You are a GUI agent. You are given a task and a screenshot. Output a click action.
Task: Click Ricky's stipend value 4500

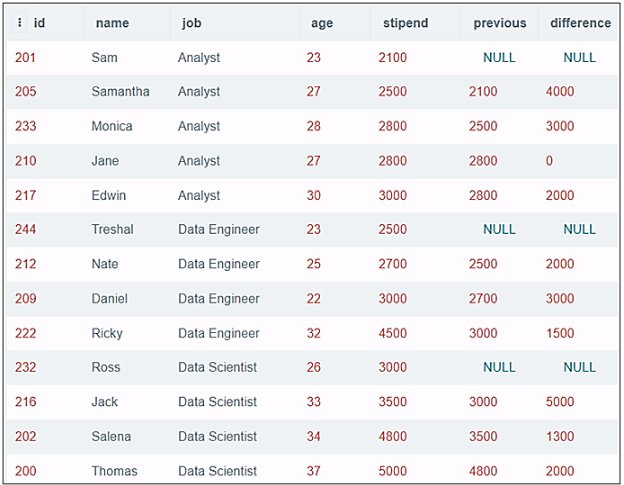pos(393,333)
